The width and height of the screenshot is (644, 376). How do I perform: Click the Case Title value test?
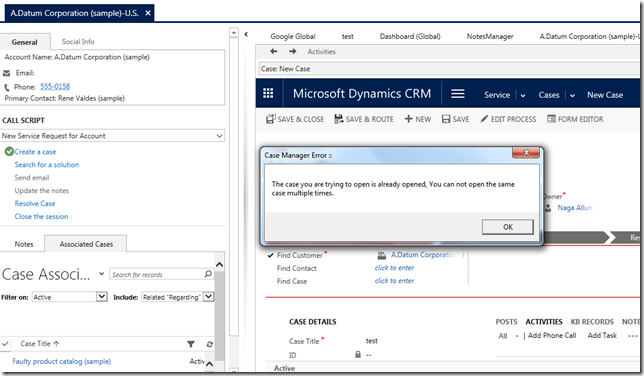coord(371,341)
